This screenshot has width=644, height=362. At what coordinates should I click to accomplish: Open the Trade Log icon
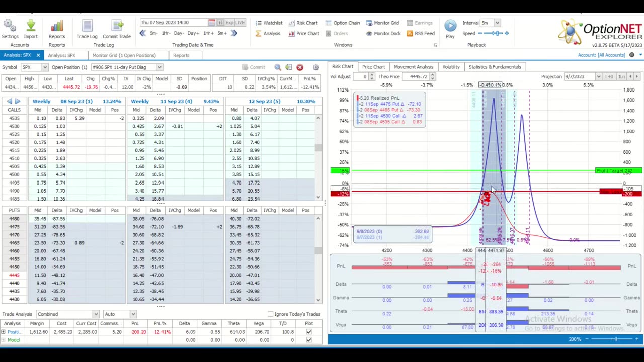87,25
